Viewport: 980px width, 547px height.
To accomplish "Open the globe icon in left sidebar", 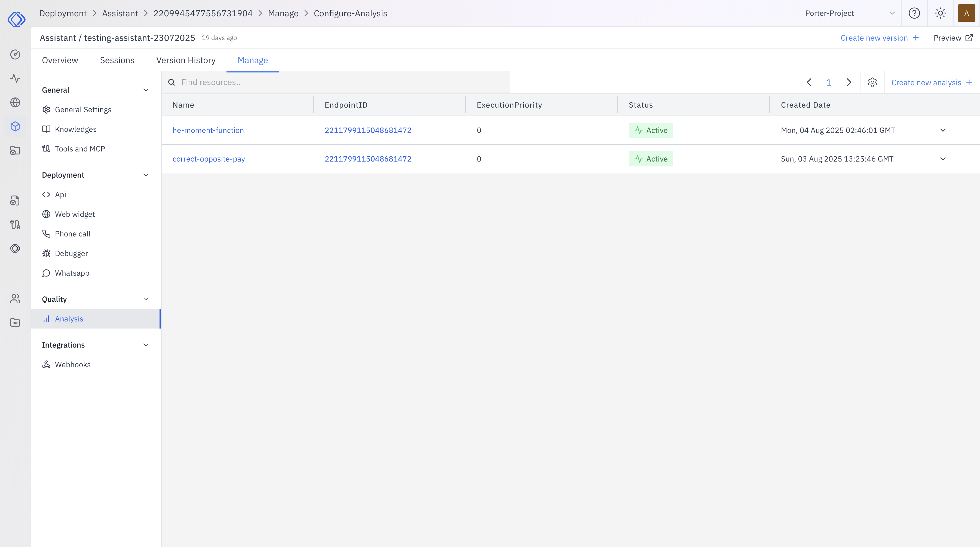I will coord(15,102).
